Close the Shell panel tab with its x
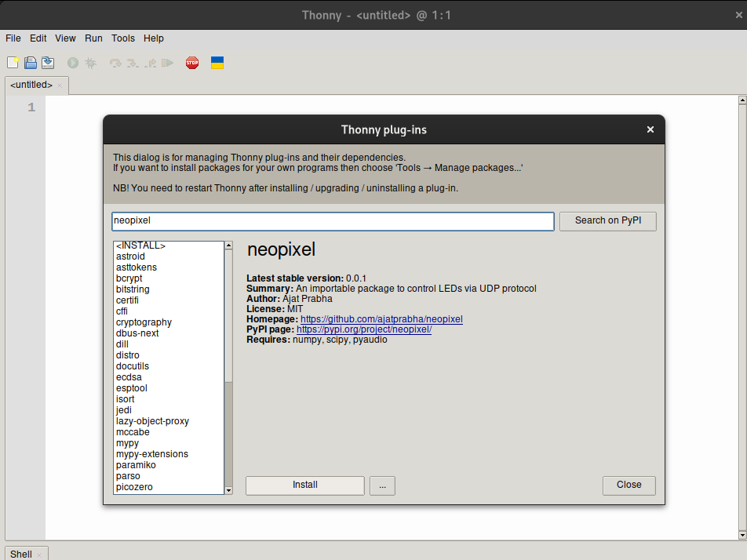The width and height of the screenshot is (747, 560). pyautogui.click(x=39, y=555)
